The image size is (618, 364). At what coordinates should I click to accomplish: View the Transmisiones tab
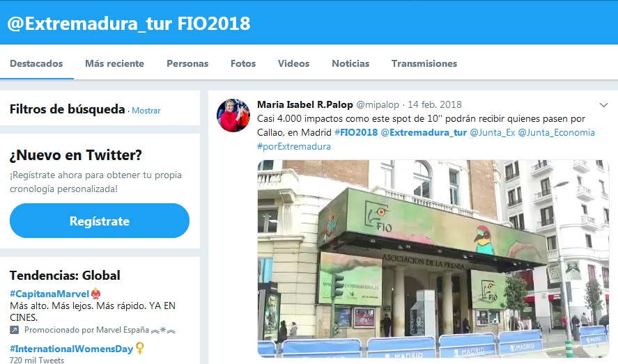[x=424, y=63]
